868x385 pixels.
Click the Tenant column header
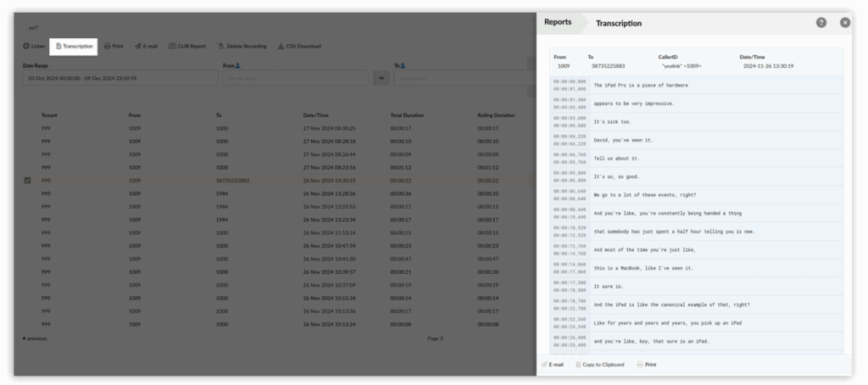coord(49,115)
